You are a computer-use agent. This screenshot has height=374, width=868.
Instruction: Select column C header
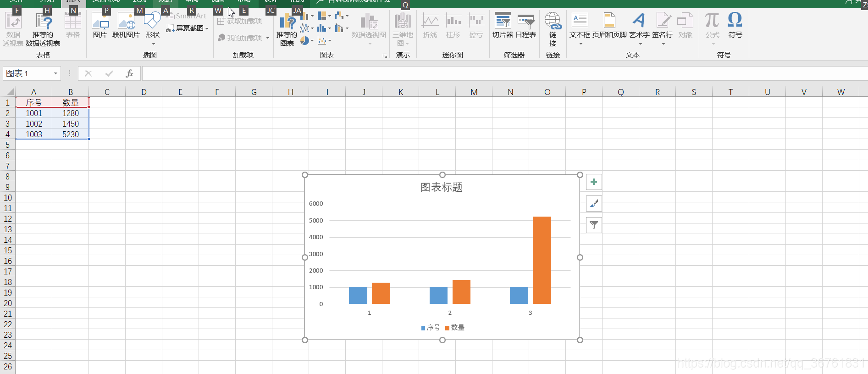click(x=107, y=92)
